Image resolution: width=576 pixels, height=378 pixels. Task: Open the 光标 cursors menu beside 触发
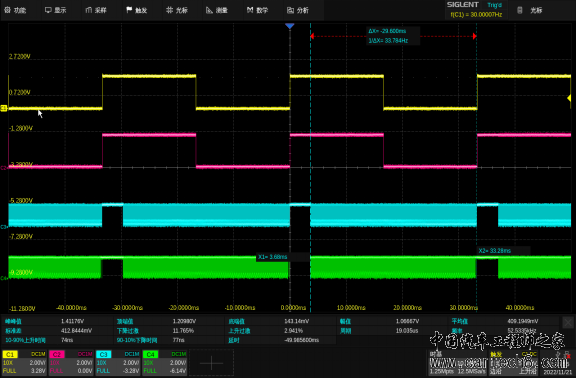pos(177,10)
